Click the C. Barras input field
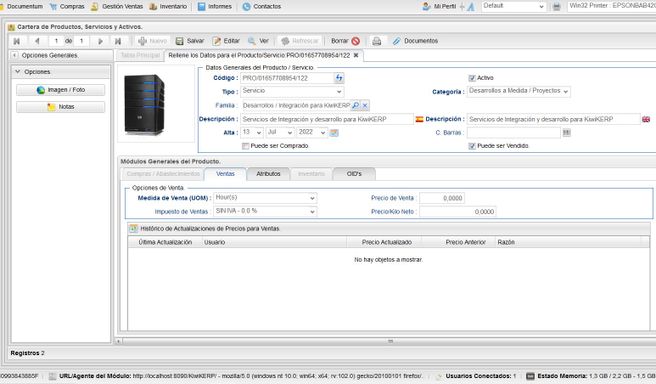The width and height of the screenshot is (656, 384). (x=514, y=133)
